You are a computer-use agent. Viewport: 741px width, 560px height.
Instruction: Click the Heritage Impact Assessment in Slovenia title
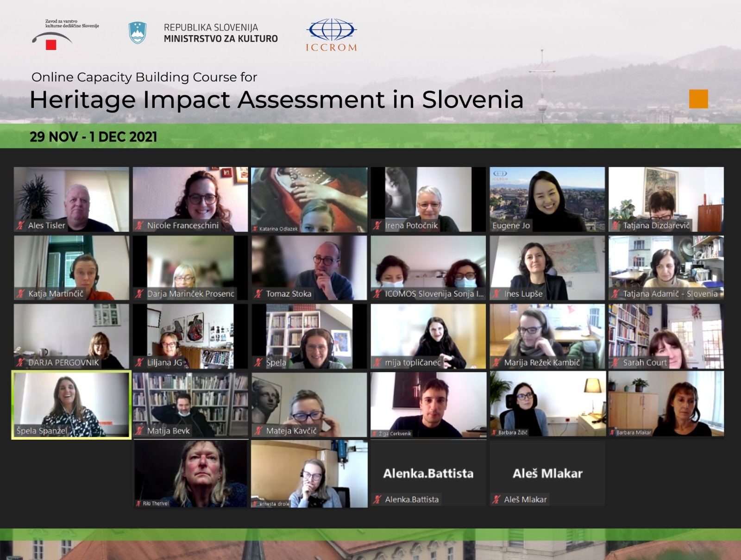tap(276, 100)
